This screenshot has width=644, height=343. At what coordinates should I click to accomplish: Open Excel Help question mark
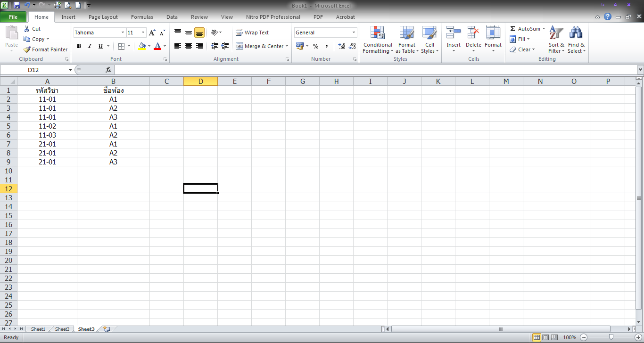click(608, 16)
